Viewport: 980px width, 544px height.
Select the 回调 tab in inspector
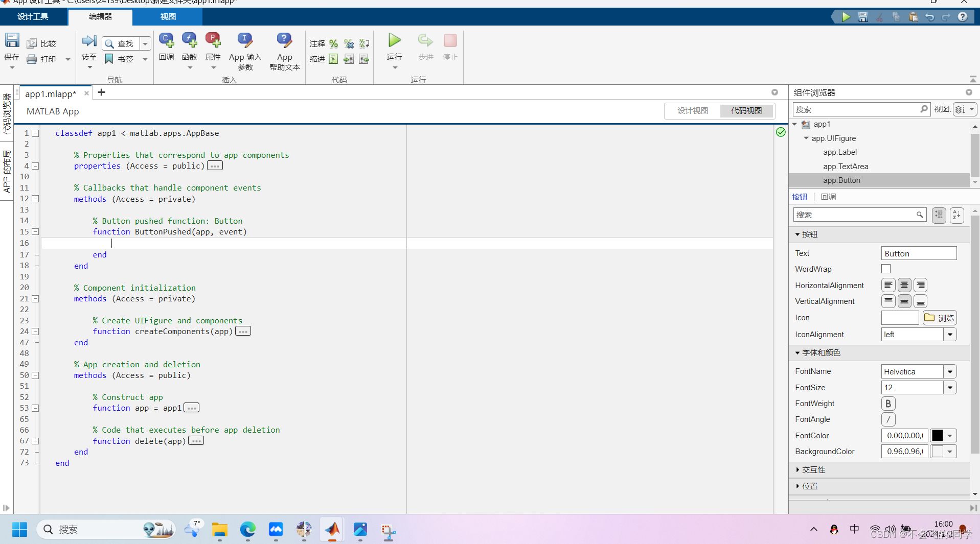pyautogui.click(x=828, y=197)
